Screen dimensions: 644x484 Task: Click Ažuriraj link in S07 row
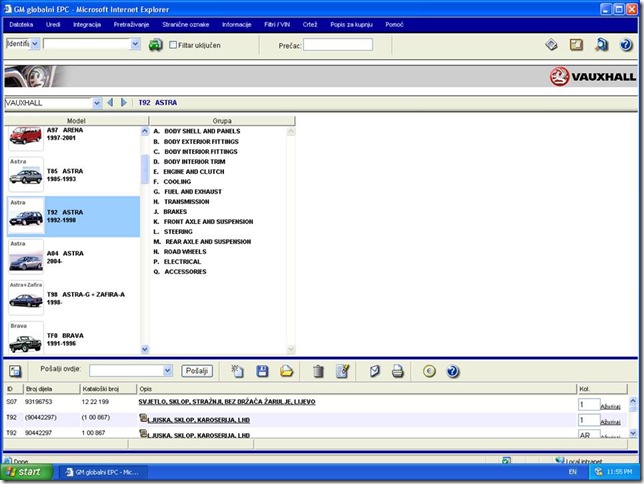tap(610, 406)
